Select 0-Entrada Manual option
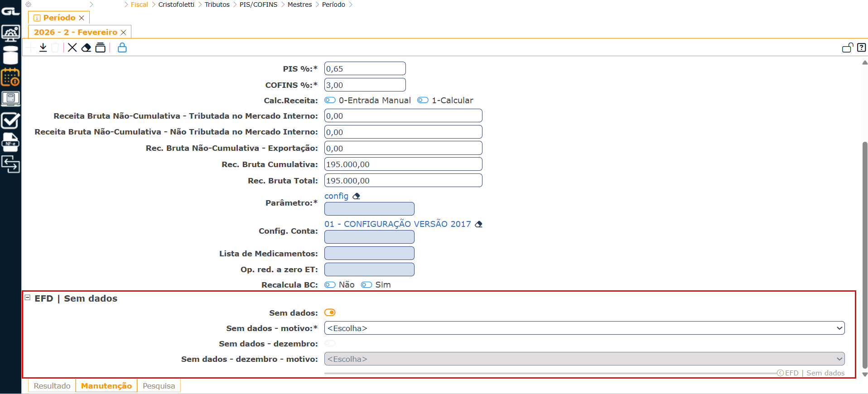 [330, 100]
